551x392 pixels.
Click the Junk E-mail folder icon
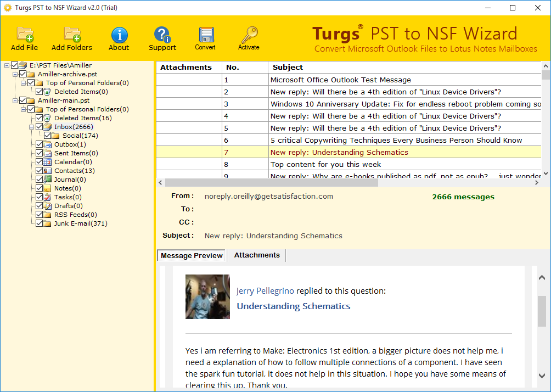pyautogui.click(x=47, y=223)
